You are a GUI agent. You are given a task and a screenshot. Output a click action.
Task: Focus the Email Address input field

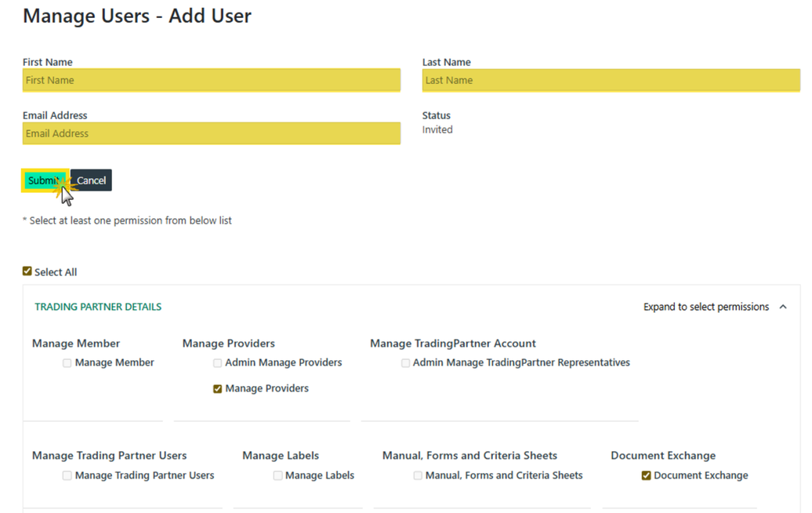click(212, 133)
